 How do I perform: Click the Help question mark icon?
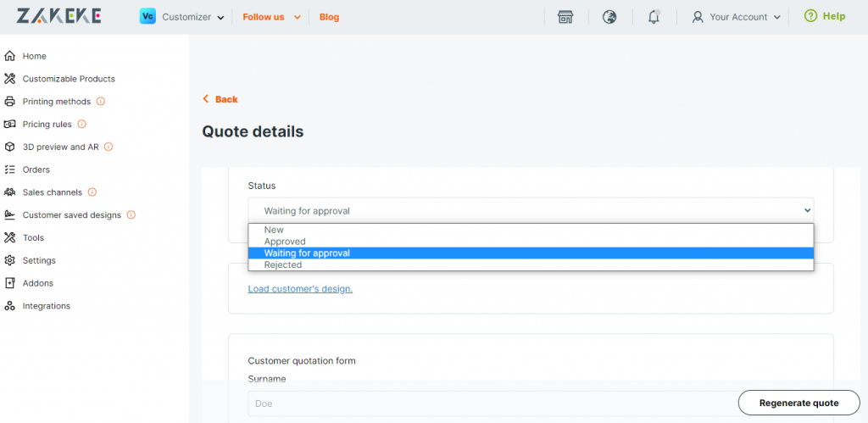click(810, 16)
